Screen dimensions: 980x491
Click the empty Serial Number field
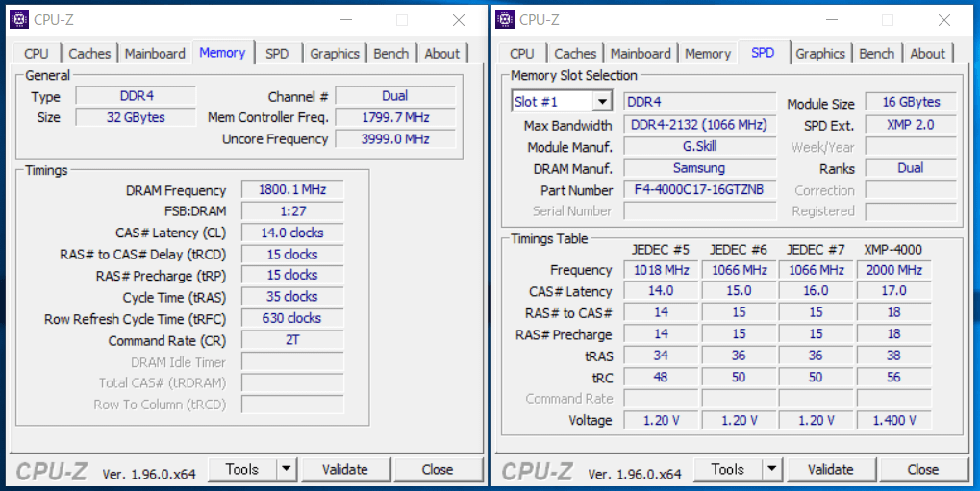tap(699, 211)
